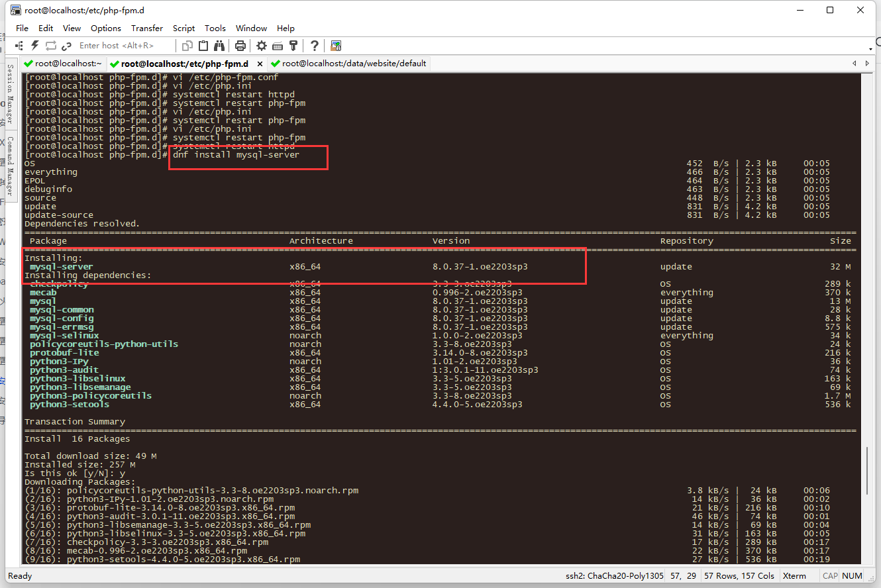Open the Window menu
The height and width of the screenshot is (588, 881).
[251, 28]
